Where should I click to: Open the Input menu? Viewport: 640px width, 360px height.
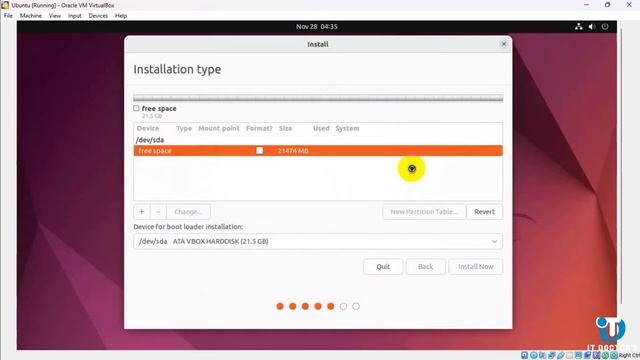(75, 16)
